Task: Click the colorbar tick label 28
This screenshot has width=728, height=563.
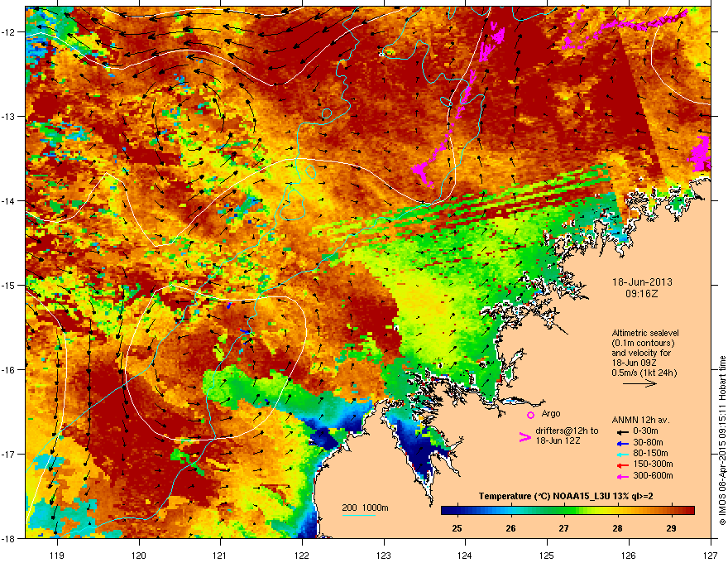Action: [x=617, y=528]
